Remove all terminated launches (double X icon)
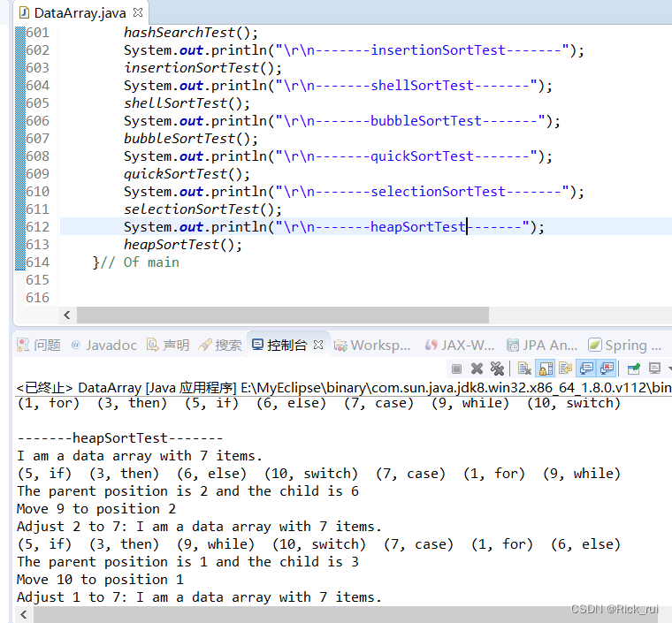Image resolution: width=672 pixels, height=623 pixels. pyautogui.click(x=497, y=368)
